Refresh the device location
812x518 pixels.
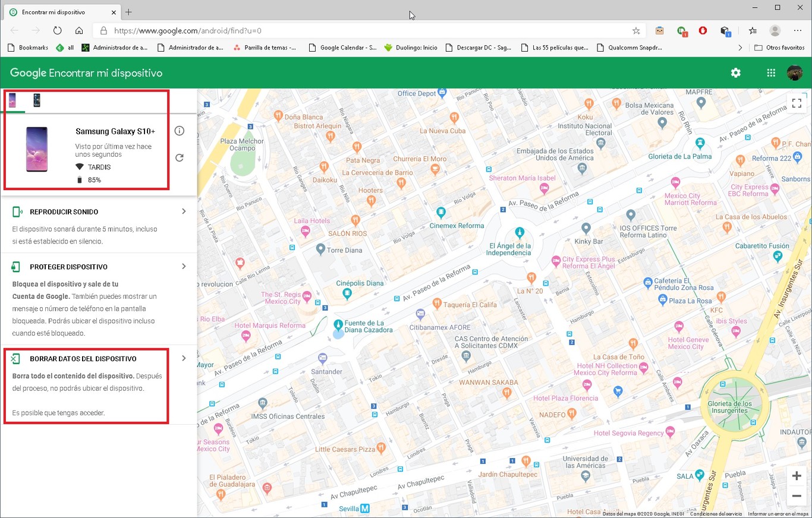coord(180,157)
